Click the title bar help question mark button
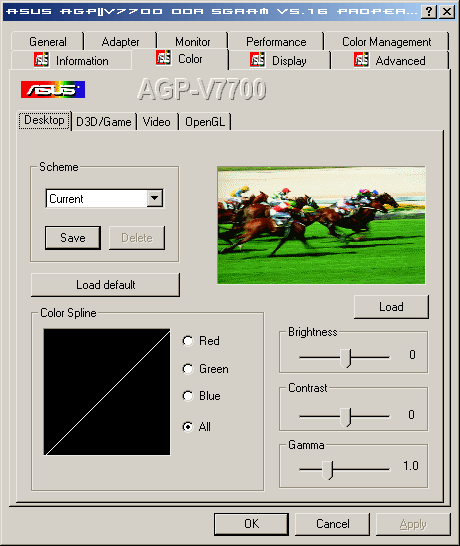 click(x=429, y=12)
